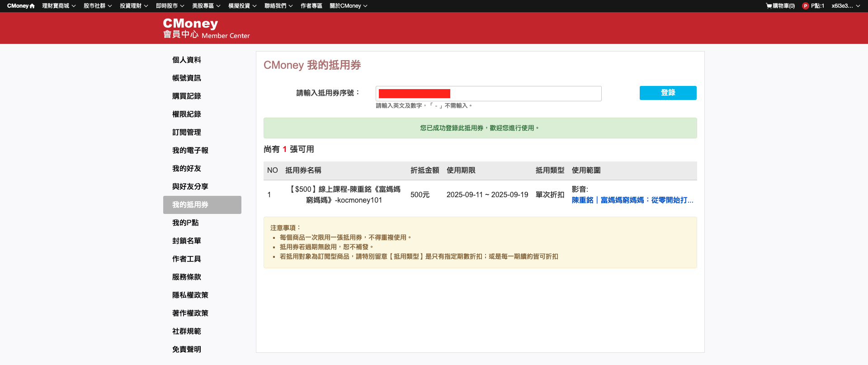Open 我的P點 in the sidebar
Viewport: 868px width, 365px height.
click(x=185, y=223)
